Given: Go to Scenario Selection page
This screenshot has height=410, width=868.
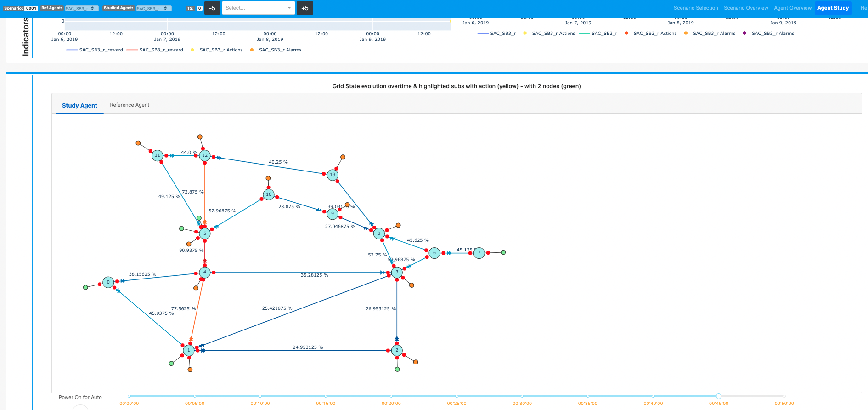Looking at the screenshot, I should click(696, 8).
